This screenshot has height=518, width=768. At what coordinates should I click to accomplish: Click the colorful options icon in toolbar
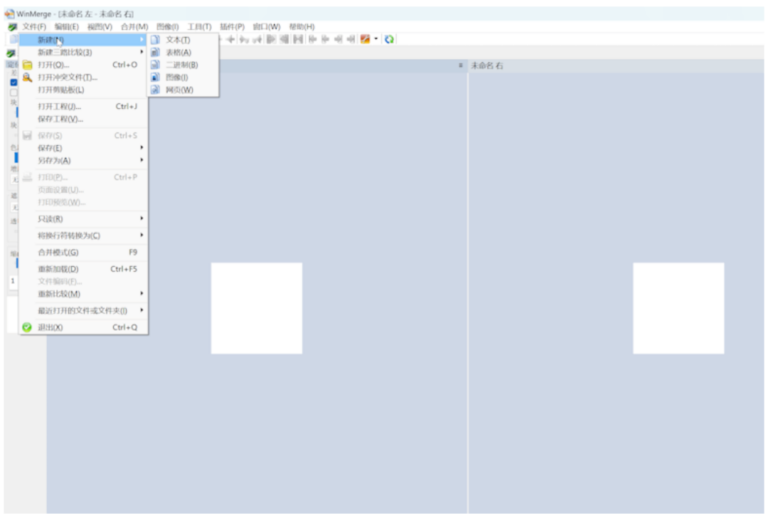pyautogui.click(x=365, y=39)
